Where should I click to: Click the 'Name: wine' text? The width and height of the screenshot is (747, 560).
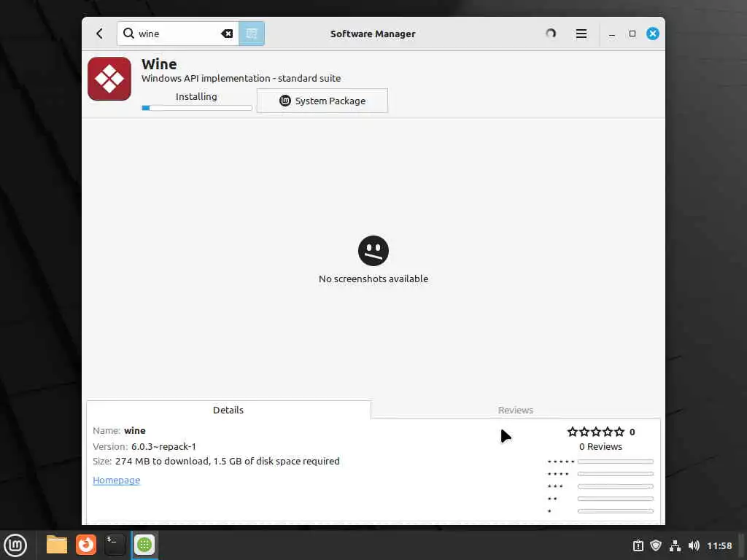[119, 430]
